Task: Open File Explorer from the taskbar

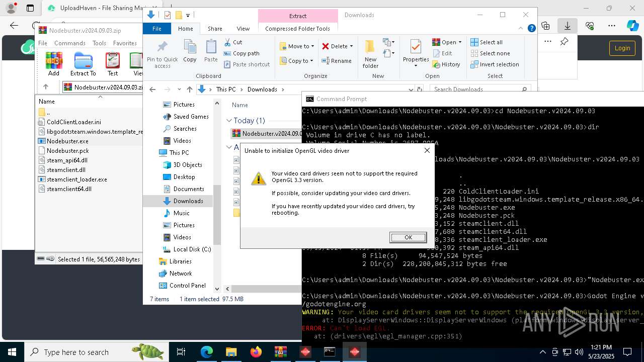Action: coord(231,352)
